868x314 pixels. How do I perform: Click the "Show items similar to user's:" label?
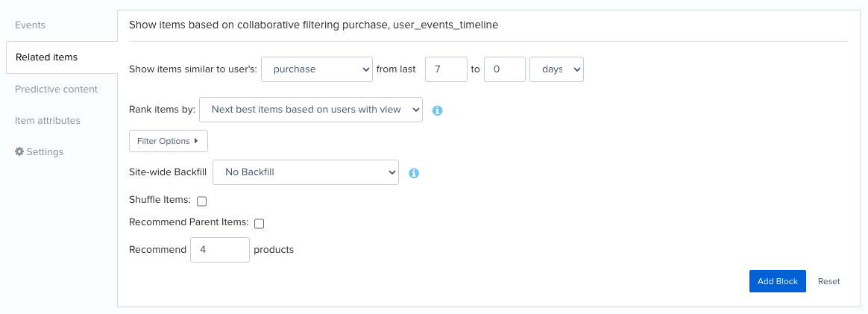pyautogui.click(x=193, y=69)
